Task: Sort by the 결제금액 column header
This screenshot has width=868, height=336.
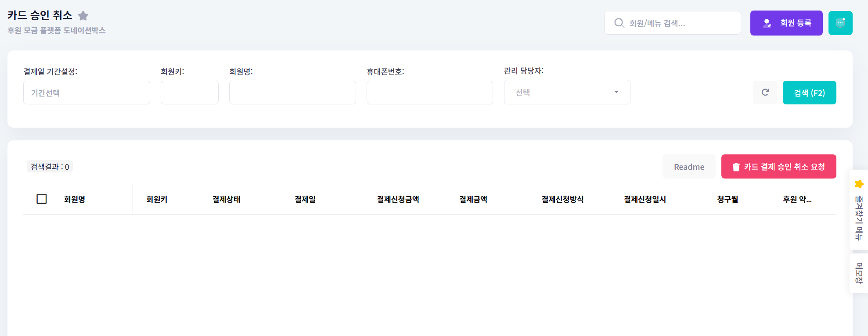Action: [473, 199]
